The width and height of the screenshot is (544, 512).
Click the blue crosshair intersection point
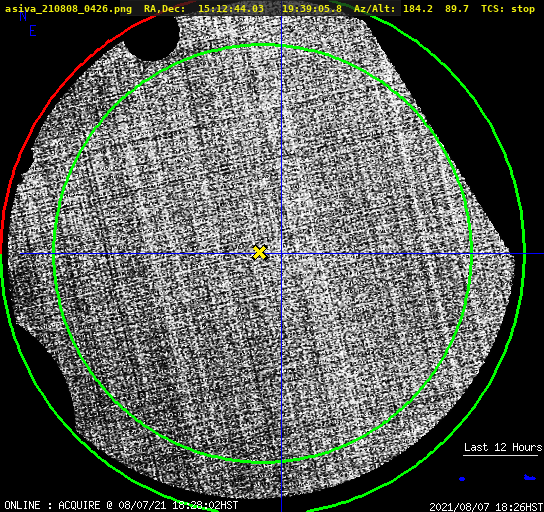click(x=281, y=254)
